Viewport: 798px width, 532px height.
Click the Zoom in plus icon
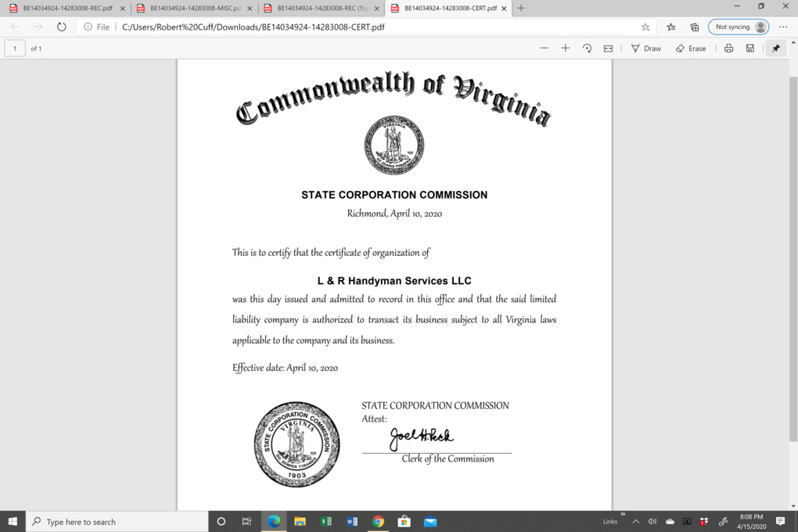pos(565,48)
